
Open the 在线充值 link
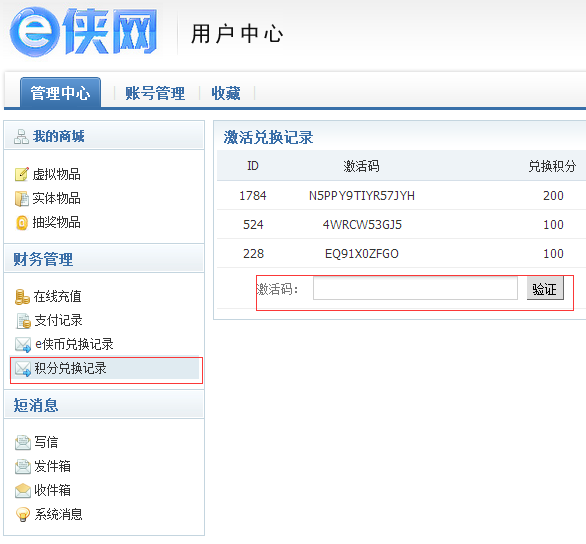[x=57, y=297]
